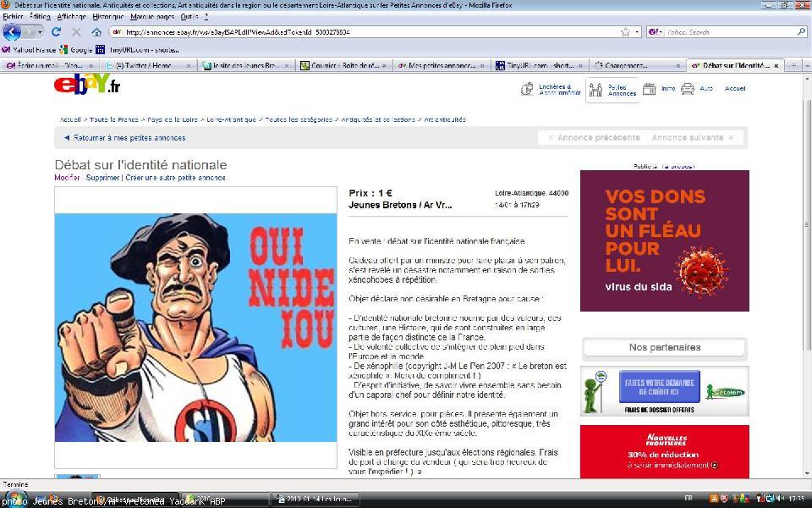Reload the page with the refresh icon
The height and width of the screenshot is (508, 812).
click(57, 32)
